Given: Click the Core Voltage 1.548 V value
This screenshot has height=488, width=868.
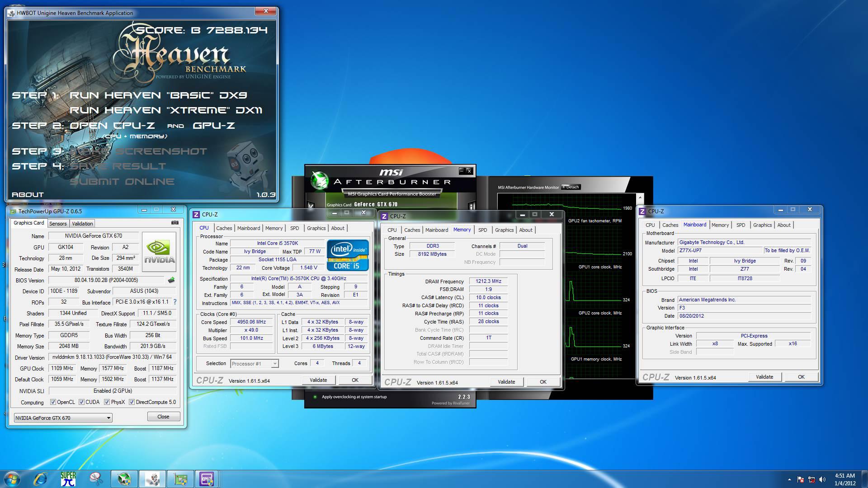Looking at the screenshot, I should click(309, 267).
